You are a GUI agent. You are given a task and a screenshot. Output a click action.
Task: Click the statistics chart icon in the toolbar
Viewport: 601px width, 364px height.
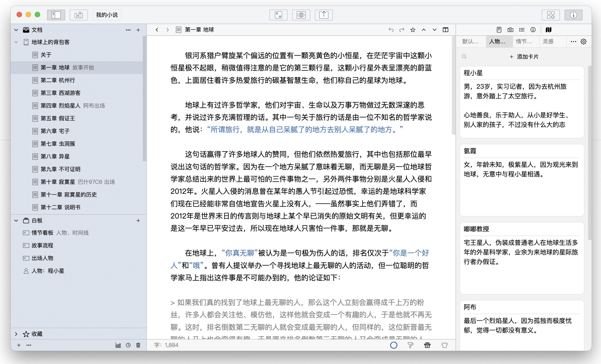point(79,15)
